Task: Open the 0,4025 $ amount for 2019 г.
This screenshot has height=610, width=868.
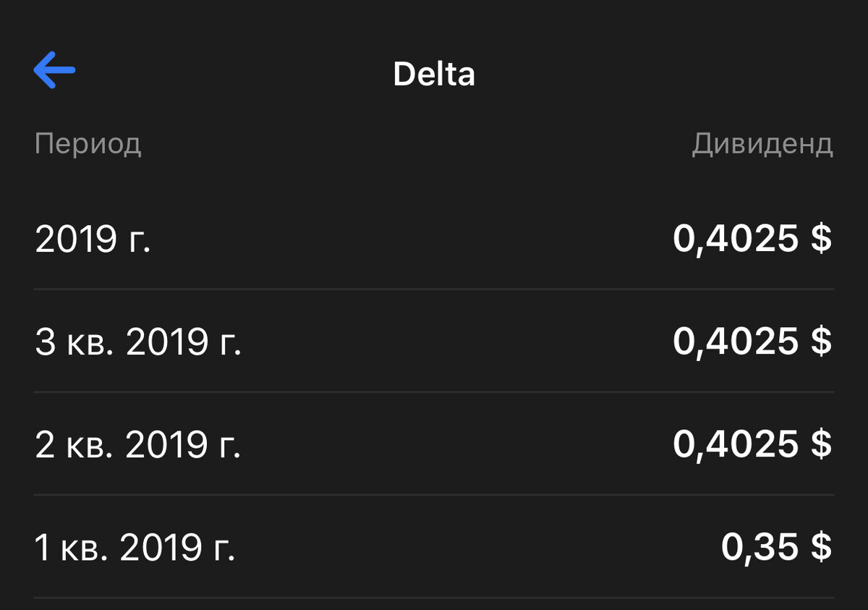Action: [752, 239]
